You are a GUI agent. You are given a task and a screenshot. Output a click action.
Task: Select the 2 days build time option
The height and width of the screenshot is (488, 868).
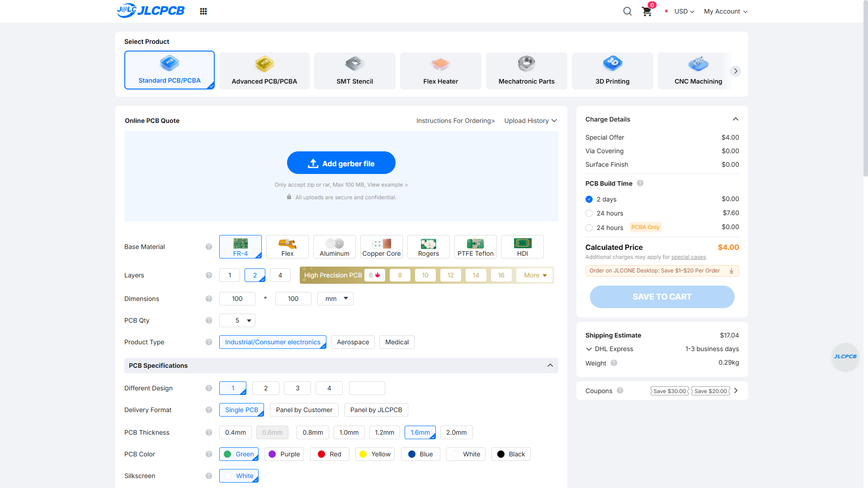tap(589, 199)
